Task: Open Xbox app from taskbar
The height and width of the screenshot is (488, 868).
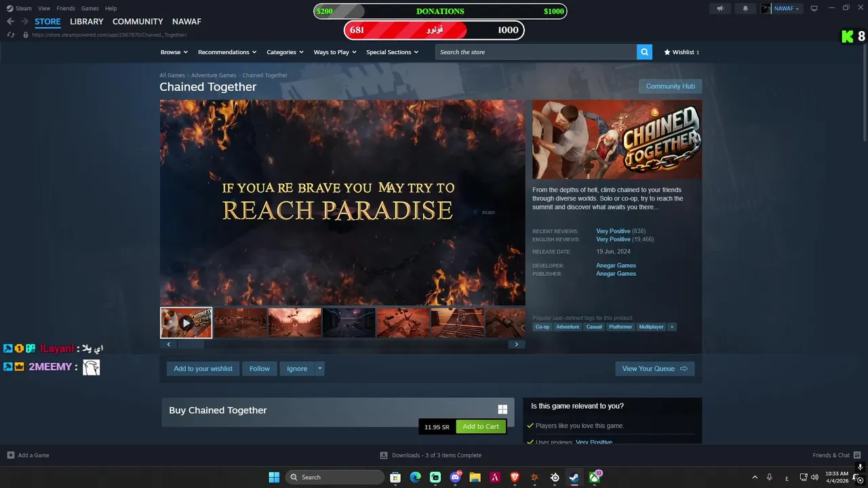Action: tap(595, 477)
